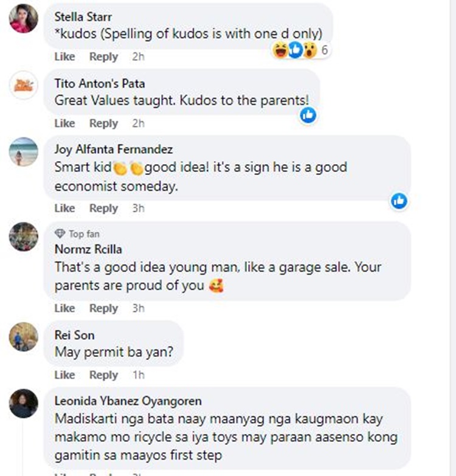Open Rei Son's profile picture
Viewport: 456px width, 476px height.
(x=24, y=337)
